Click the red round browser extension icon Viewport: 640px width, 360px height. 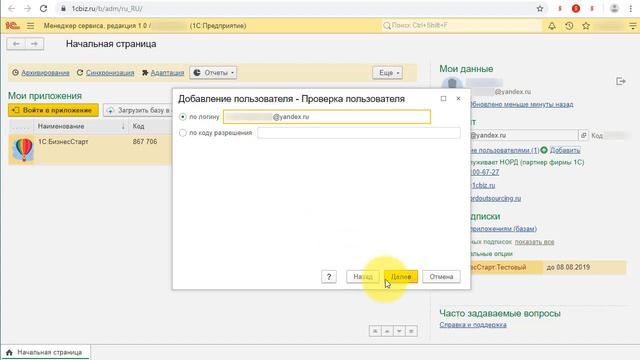click(576, 9)
